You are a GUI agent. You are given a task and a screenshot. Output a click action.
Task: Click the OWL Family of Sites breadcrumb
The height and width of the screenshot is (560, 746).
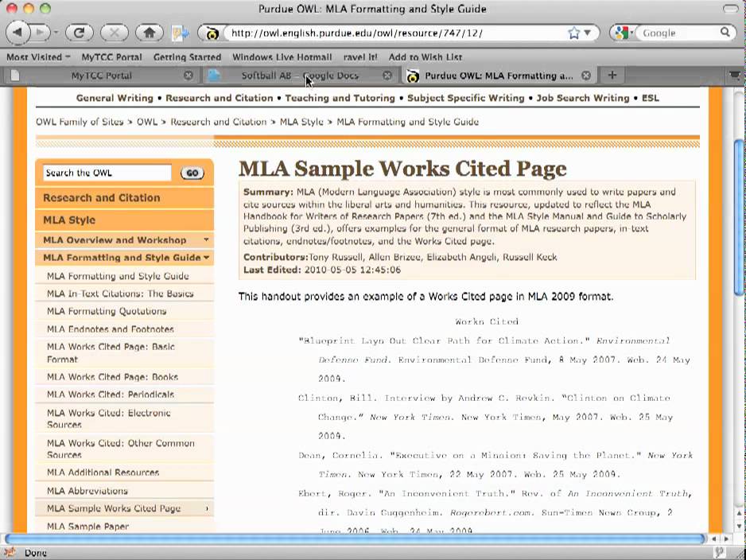tap(80, 122)
